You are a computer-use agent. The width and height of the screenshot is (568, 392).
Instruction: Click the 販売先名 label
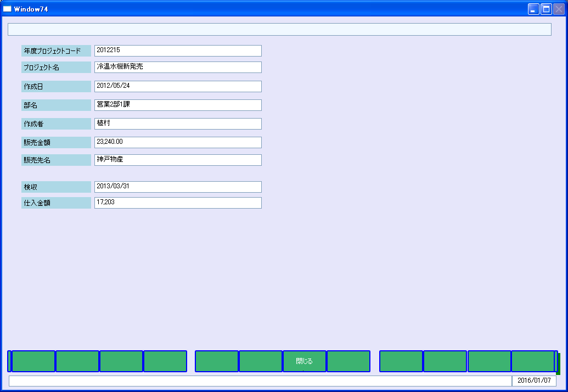(x=56, y=160)
